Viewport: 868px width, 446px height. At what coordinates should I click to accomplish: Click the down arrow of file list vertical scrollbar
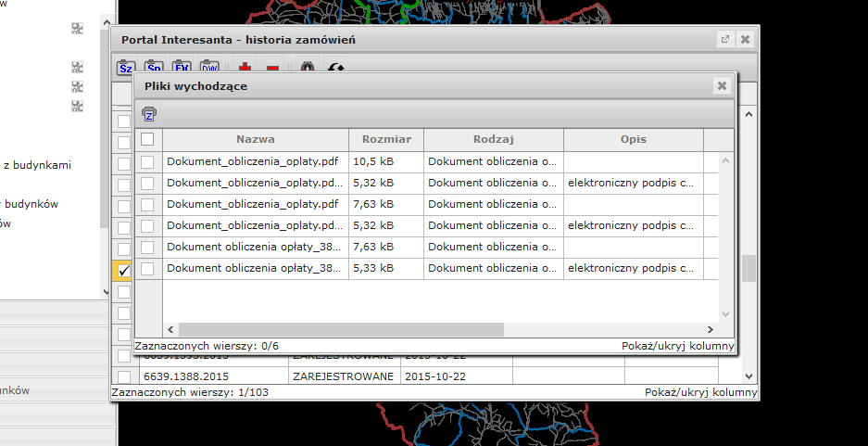pos(726,314)
